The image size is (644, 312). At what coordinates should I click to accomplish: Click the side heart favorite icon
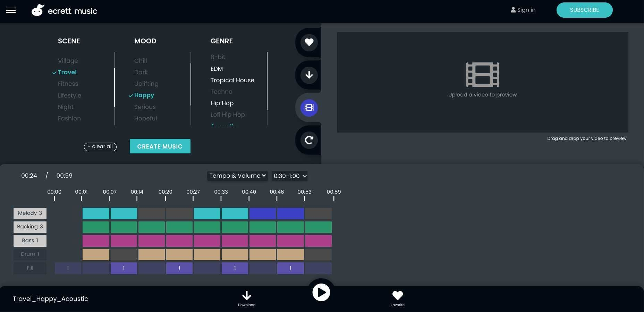[x=309, y=42]
